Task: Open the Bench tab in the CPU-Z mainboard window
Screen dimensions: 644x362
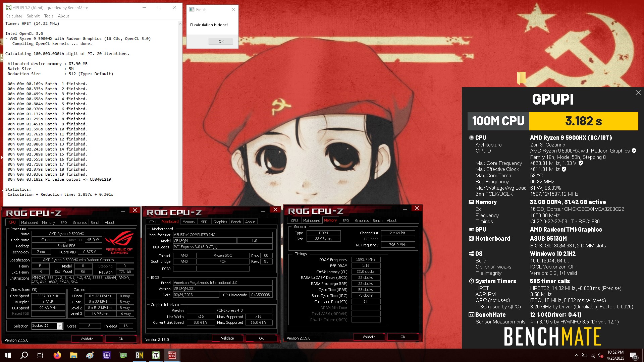Action: pyautogui.click(x=236, y=222)
